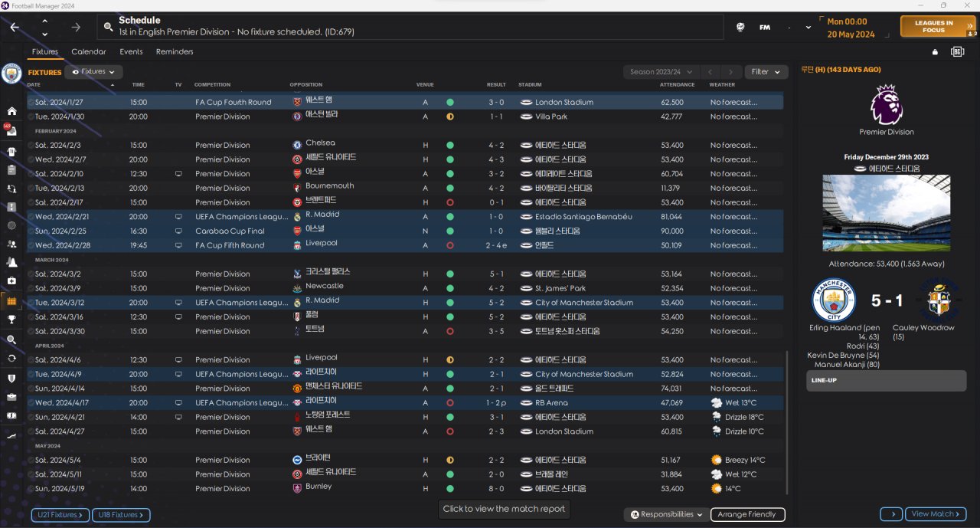Open the Season 2023/24 dropdown
Image resolution: width=980 pixels, height=528 pixels.
pos(663,72)
